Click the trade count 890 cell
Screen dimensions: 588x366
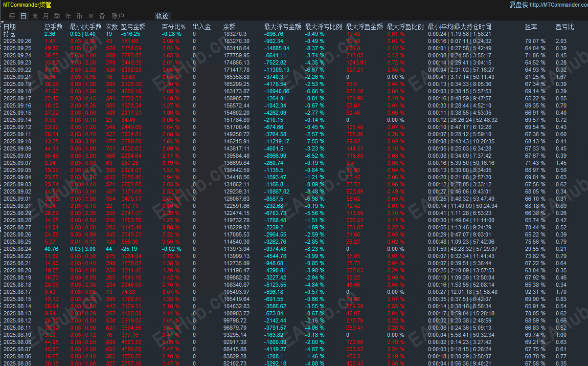(110, 342)
